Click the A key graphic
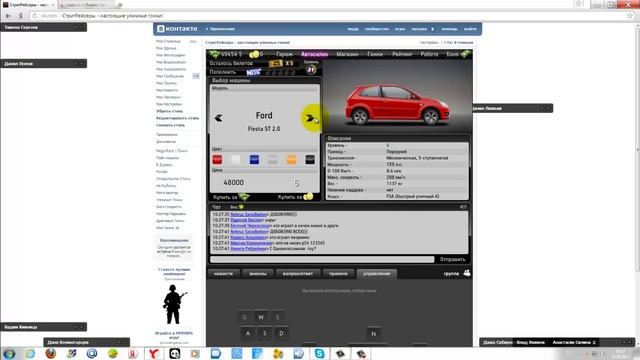This screenshot has width=640, height=360. [x=248, y=333]
